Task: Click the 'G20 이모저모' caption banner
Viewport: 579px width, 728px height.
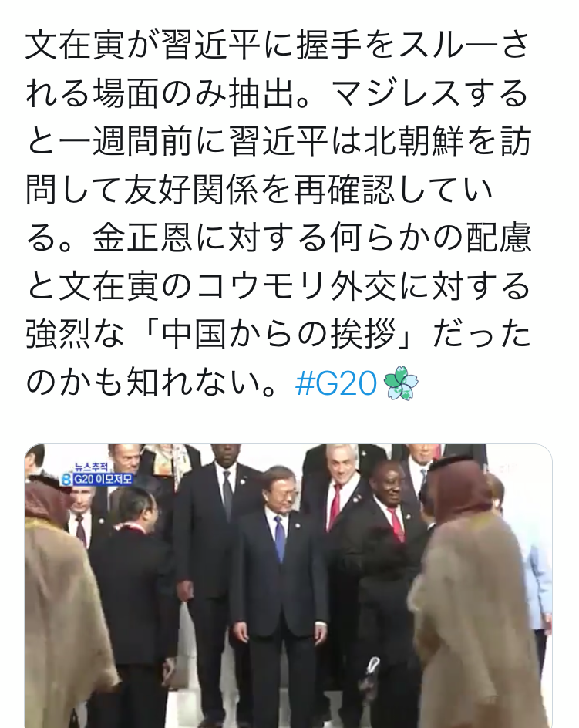Action: point(103,479)
